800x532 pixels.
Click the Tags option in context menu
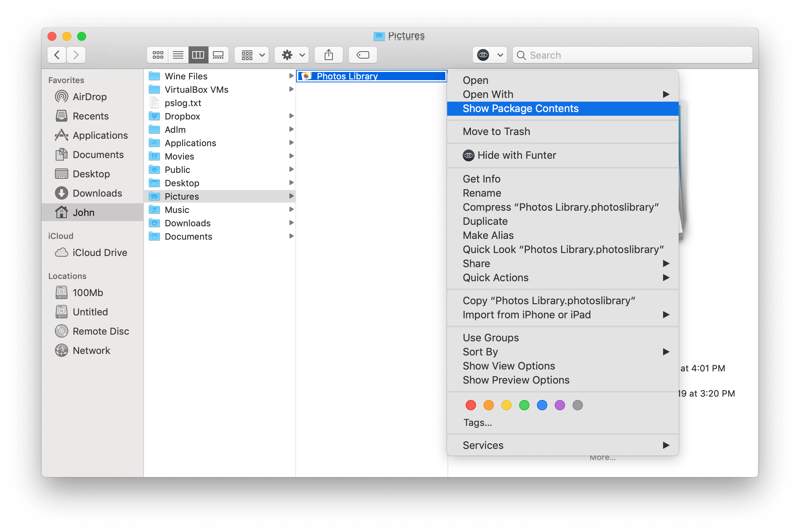tap(478, 421)
